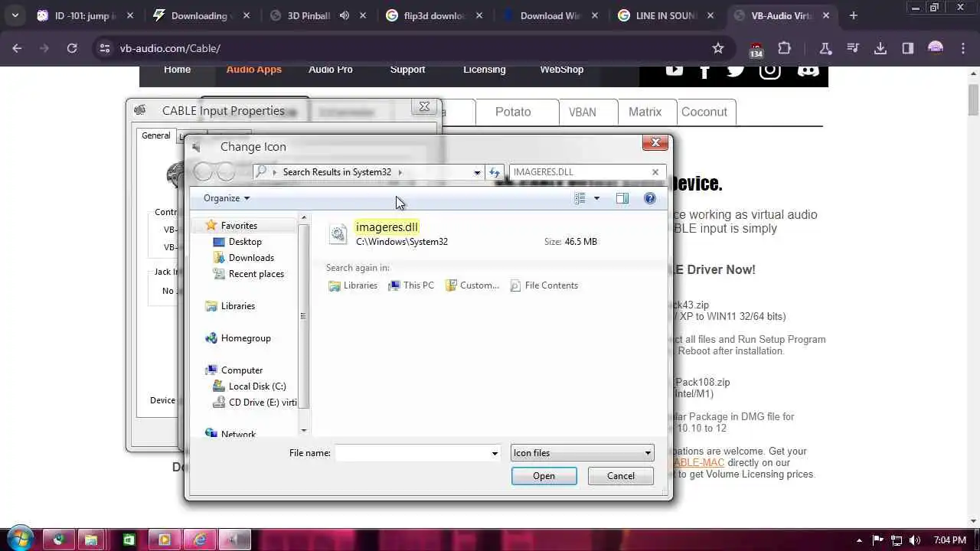
Task: Expand the address bar history dropdown arrow
Action: pos(477,172)
